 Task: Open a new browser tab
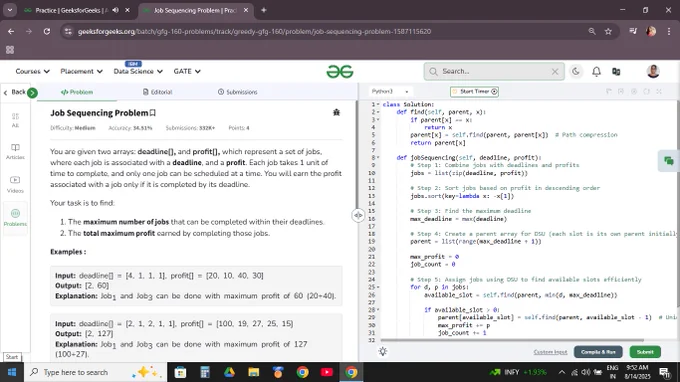coord(263,10)
